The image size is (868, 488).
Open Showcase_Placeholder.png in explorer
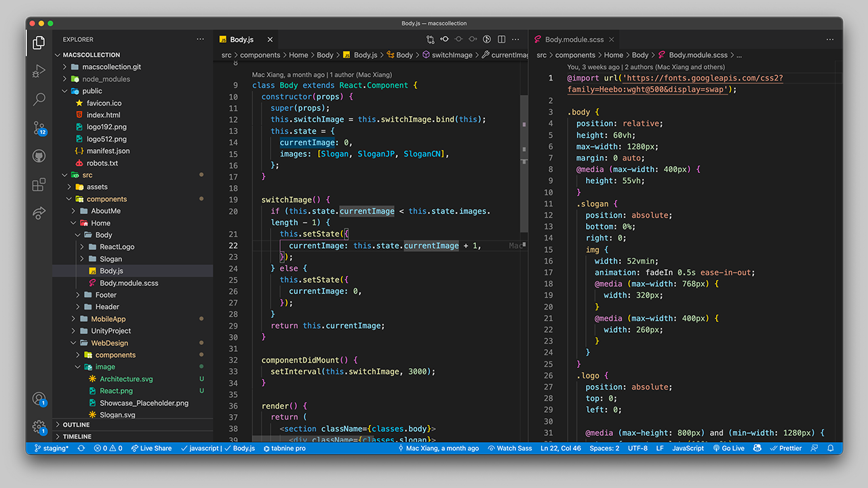(x=133, y=403)
